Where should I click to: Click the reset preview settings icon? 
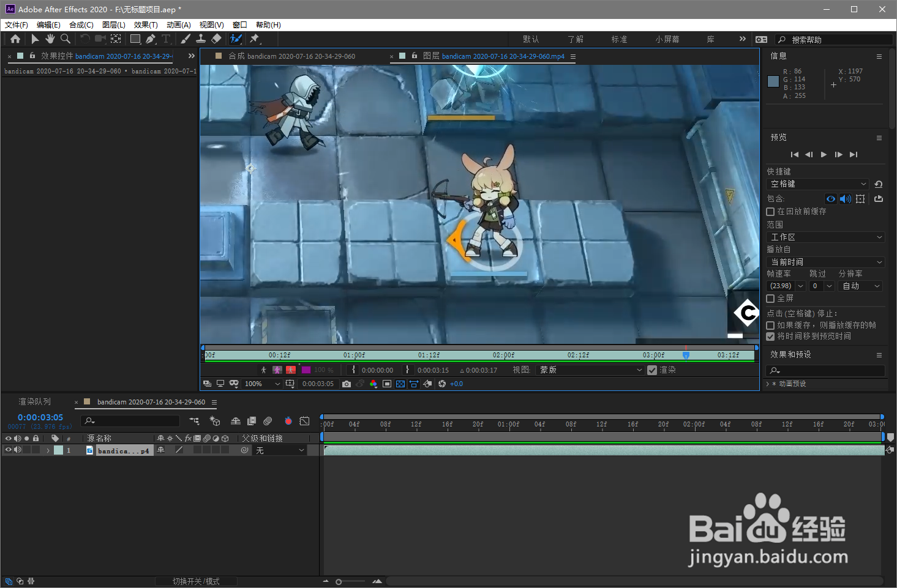click(879, 184)
